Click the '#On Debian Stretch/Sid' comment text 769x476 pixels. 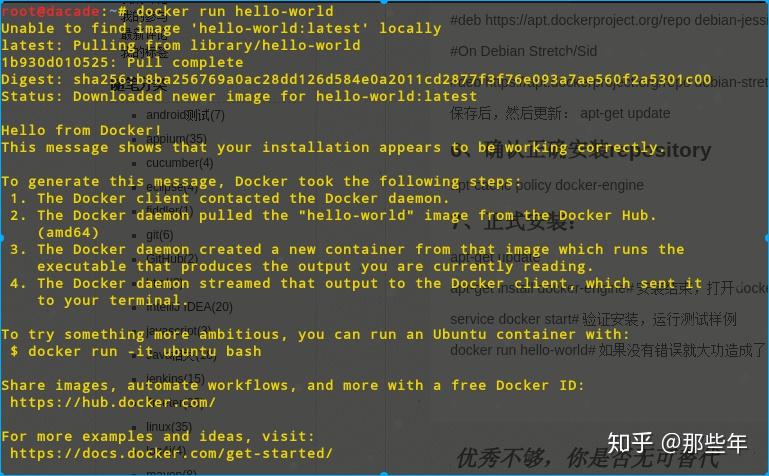(x=524, y=51)
